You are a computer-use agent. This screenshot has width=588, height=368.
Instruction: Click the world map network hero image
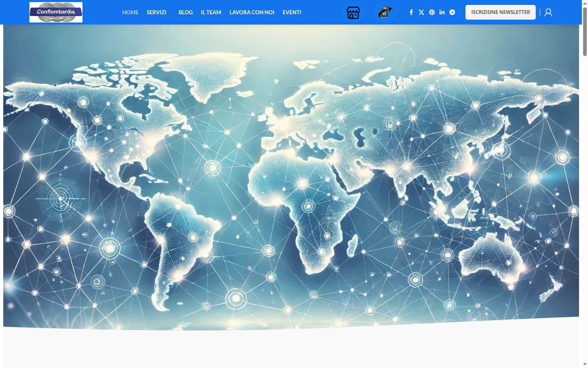click(291, 177)
